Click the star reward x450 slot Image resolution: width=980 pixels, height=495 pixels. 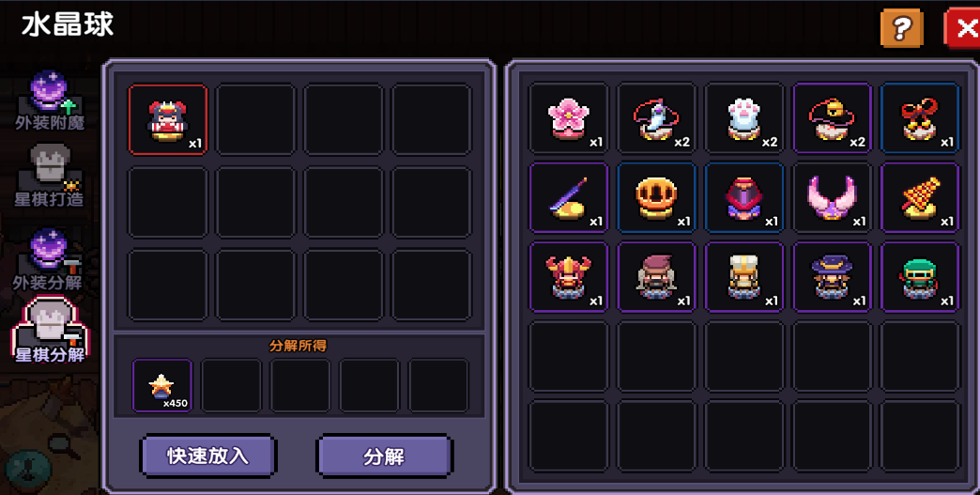point(162,385)
